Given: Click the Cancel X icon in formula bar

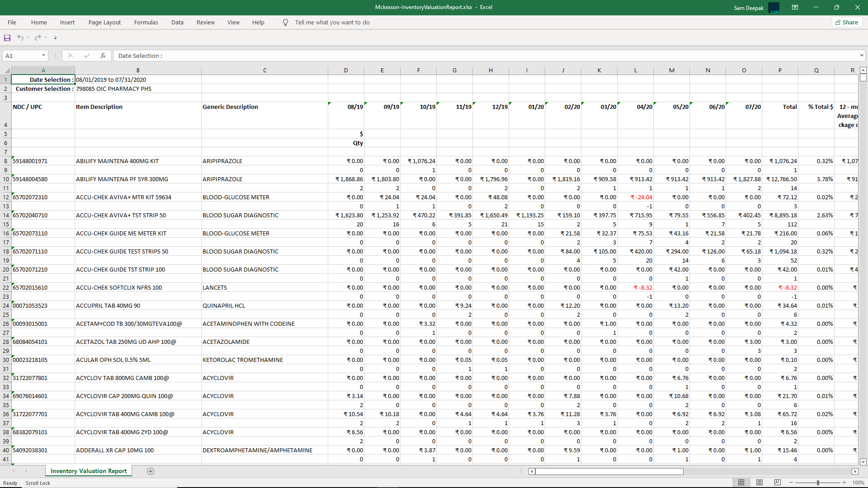Looking at the screenshot, I should tap(71, 56).
